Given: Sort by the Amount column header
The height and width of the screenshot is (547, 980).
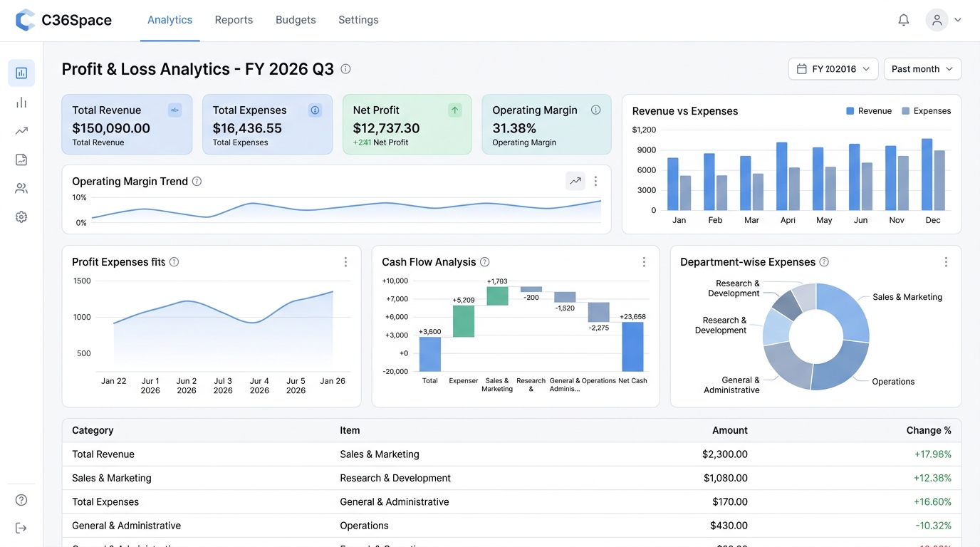Looking at the screenshot, I should click(730, 430).
